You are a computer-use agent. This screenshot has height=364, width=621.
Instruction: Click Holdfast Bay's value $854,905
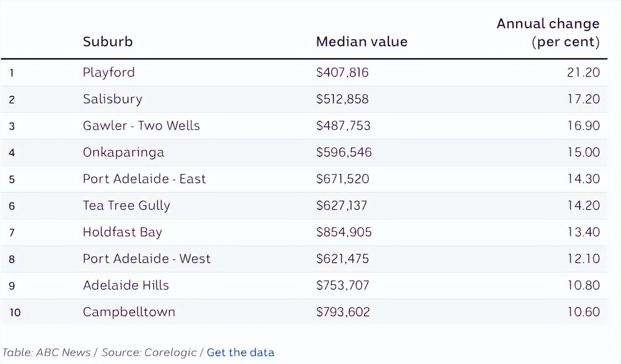344,232
